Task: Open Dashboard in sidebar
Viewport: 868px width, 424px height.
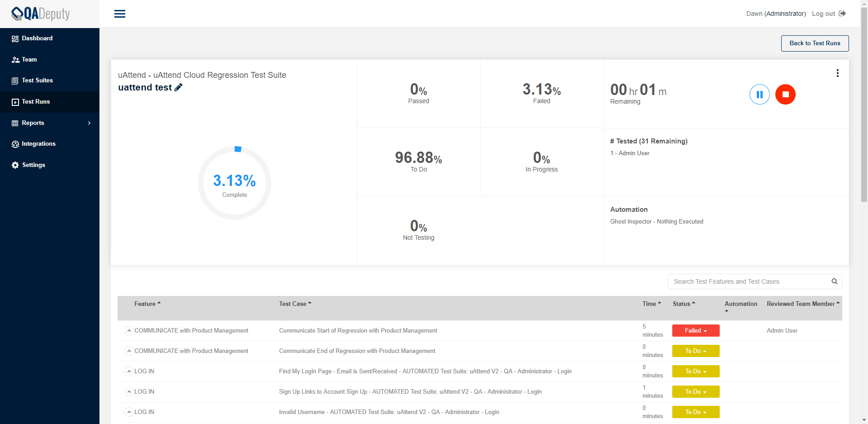Action: (50, 38)
